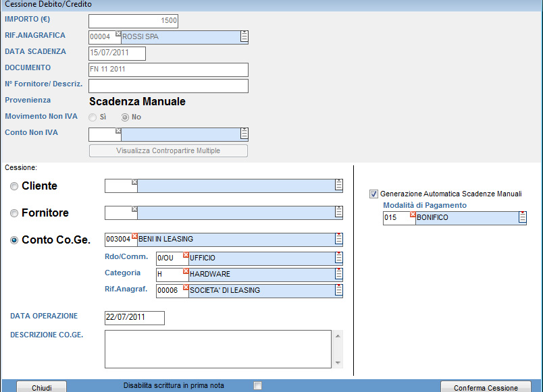This screenshot has width=543, height=392.
Task: Clear the Conto Co.Ge. 003004 code
Action: (x=134, y=236)
